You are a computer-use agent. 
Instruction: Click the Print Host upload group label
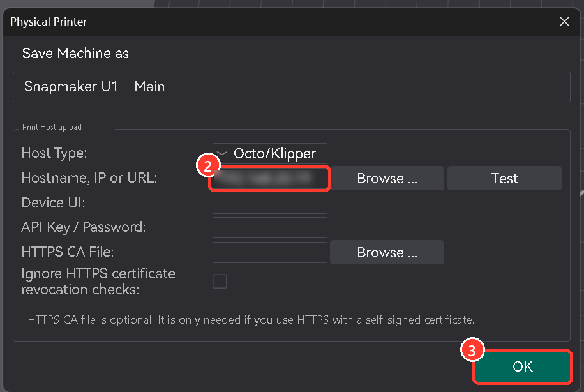point(52,127)
